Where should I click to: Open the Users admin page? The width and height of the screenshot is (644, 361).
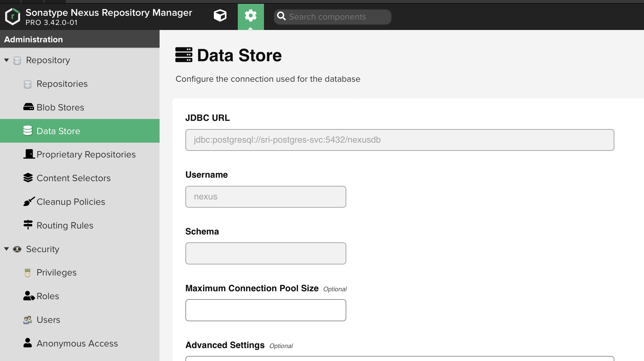(48, 320)
